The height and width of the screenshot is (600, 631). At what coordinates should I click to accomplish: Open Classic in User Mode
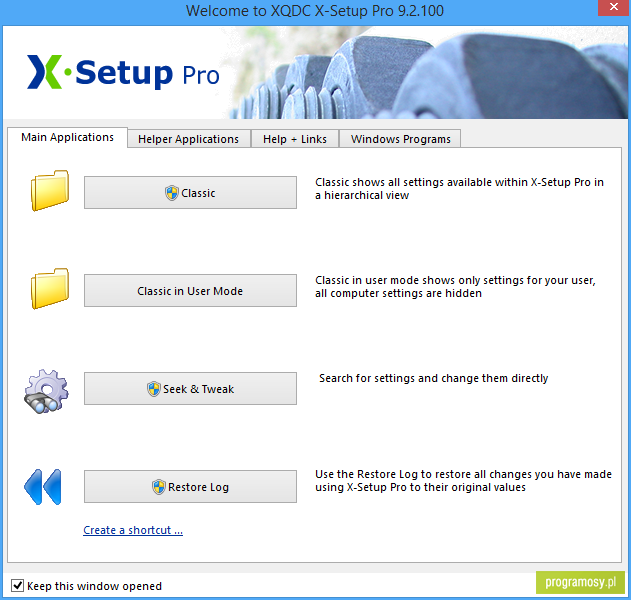[x=190, y=291]
